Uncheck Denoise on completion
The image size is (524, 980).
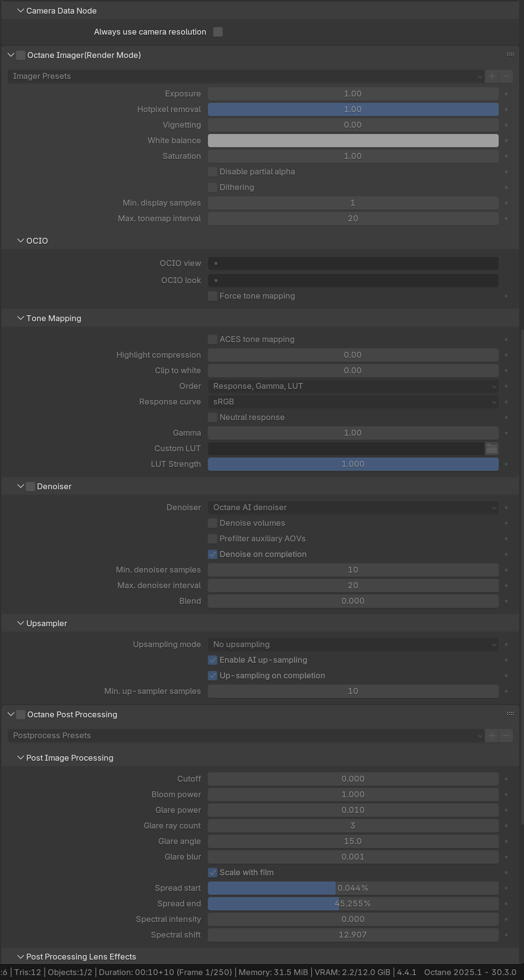pos(212,554)
